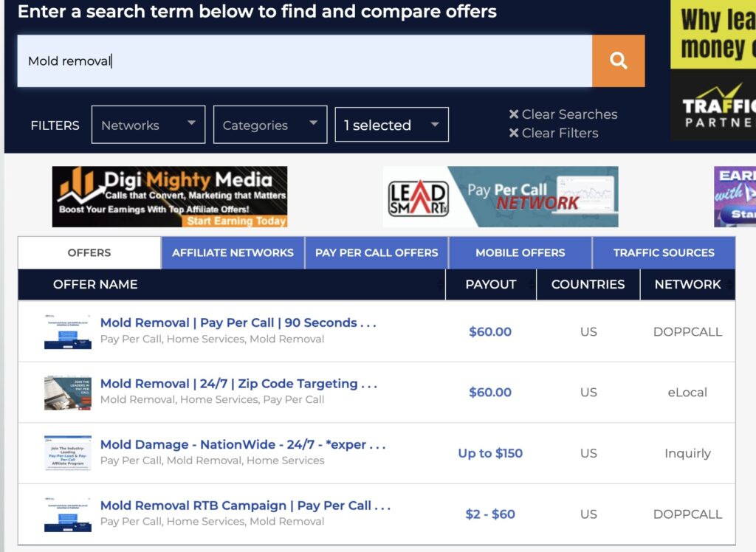
Task: Open the Categories filter dropdown
Action: coord(270,125)
